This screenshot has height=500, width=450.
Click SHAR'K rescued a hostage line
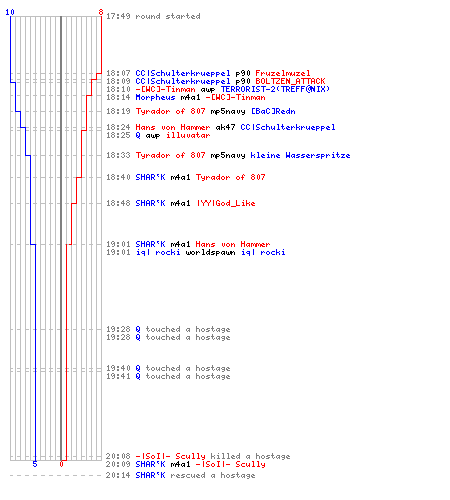tap(180, 475)
